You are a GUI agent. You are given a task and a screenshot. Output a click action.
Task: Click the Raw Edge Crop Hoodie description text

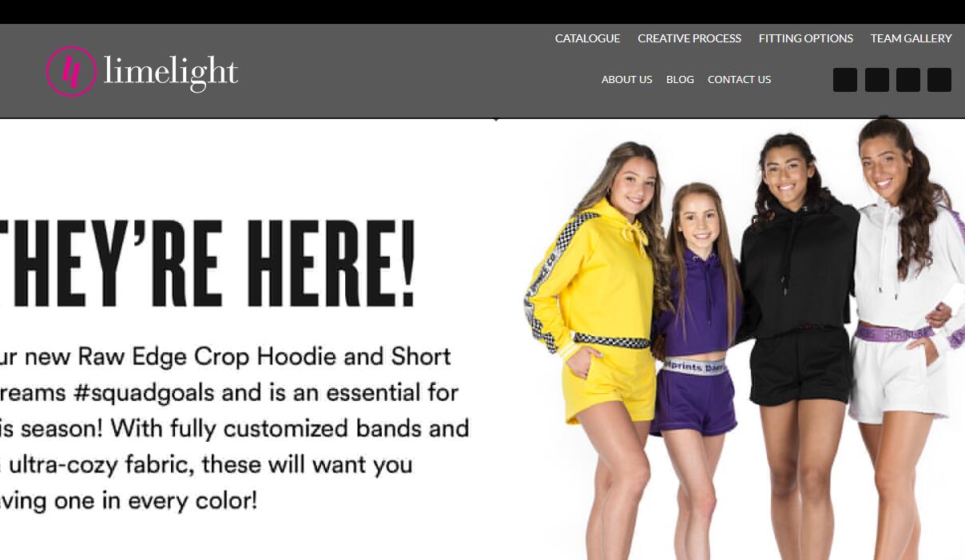pos(234,429)
